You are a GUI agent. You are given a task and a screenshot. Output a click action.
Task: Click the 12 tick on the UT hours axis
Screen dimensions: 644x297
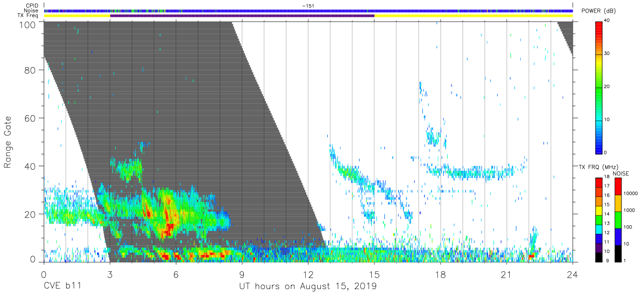coord(308,274)
